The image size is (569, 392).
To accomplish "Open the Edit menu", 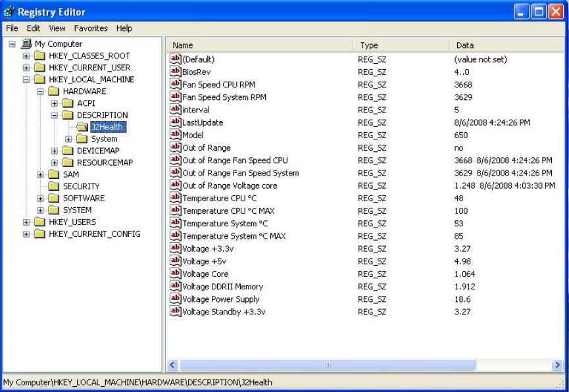I will [34, 28].
